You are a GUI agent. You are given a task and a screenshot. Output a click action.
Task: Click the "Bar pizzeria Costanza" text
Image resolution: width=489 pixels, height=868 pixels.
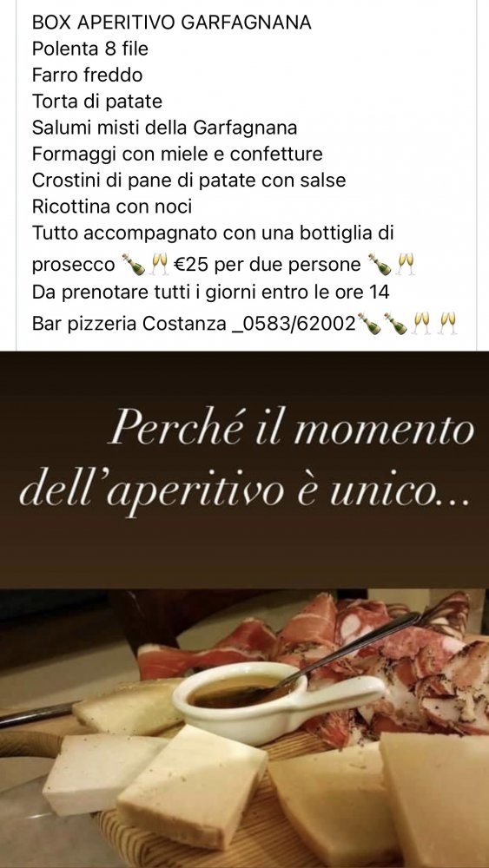129,323
